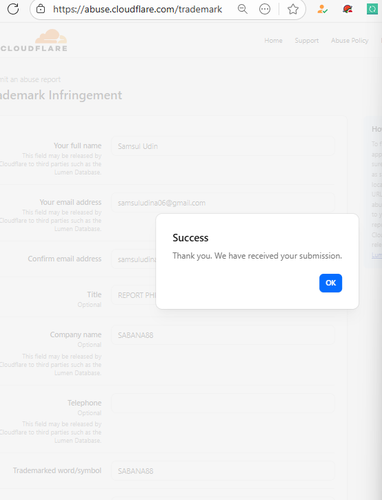Click the 'Company name' label
382x500 pixels.
tap(75, 334)
